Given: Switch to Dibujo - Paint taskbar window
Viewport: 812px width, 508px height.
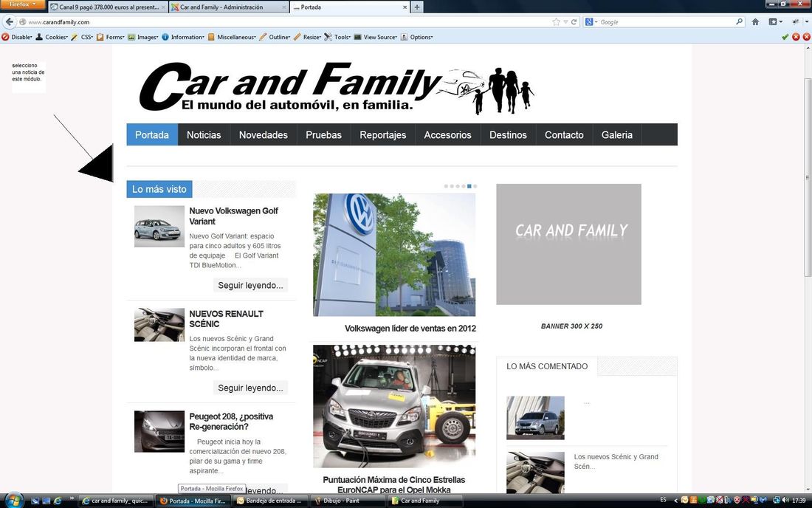Looking at the screenshot, I should 348,501.
